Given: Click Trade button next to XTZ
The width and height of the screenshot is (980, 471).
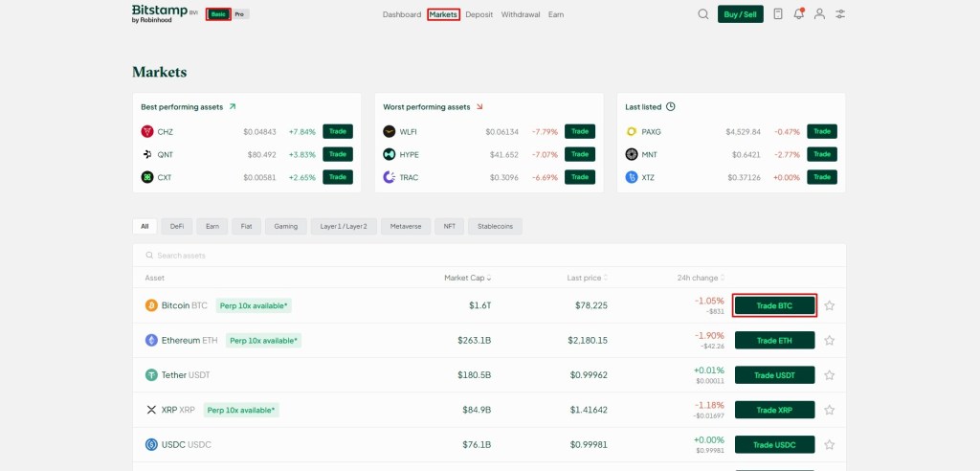Looking at the screenshot, I should pyautogui.click(x=822, y=177).
